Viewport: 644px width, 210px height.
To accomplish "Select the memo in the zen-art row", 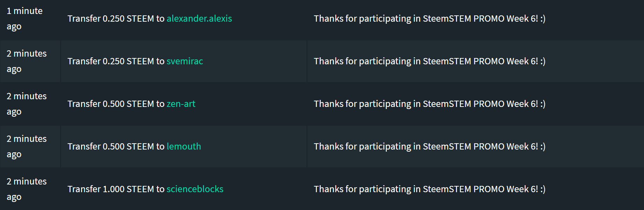I will (429, 104).
